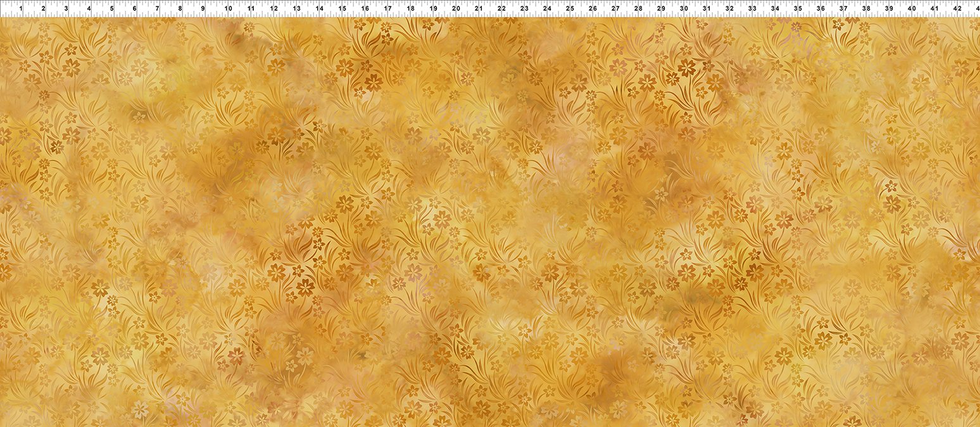Image resolution: width=980 pixels, height=427 pixels.
Task: Click ruler number 8 at top
Action: (x=180, y=9)
